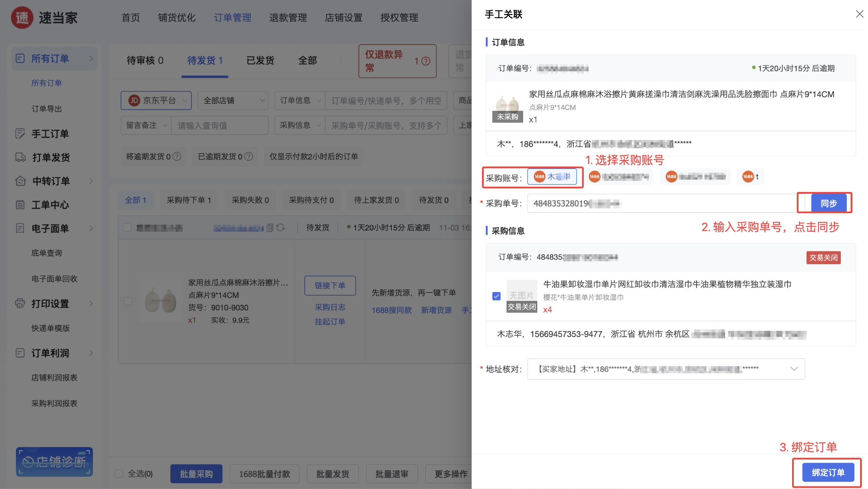Image resolution: width=868 pixels, height=489 pixels.
Task: Uncheck the purchased item checkbox
Action: 496,296
